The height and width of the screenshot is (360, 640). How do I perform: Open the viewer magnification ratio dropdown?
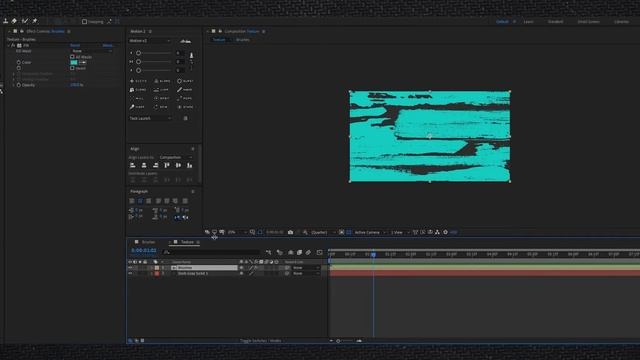pyautogui.click(x=237, y=232)
